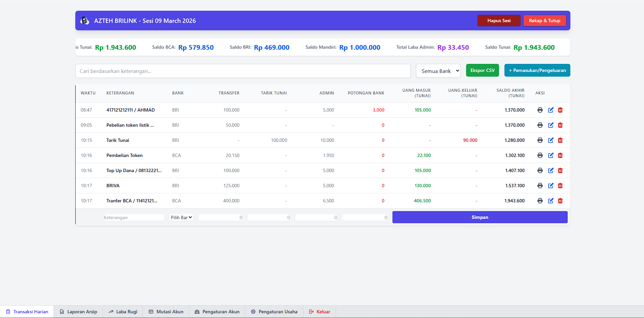The height and width of the screenshot is (318, 644).
Task: Edit the Tarik Tunai transaction
Action: [x=551, y=140]
